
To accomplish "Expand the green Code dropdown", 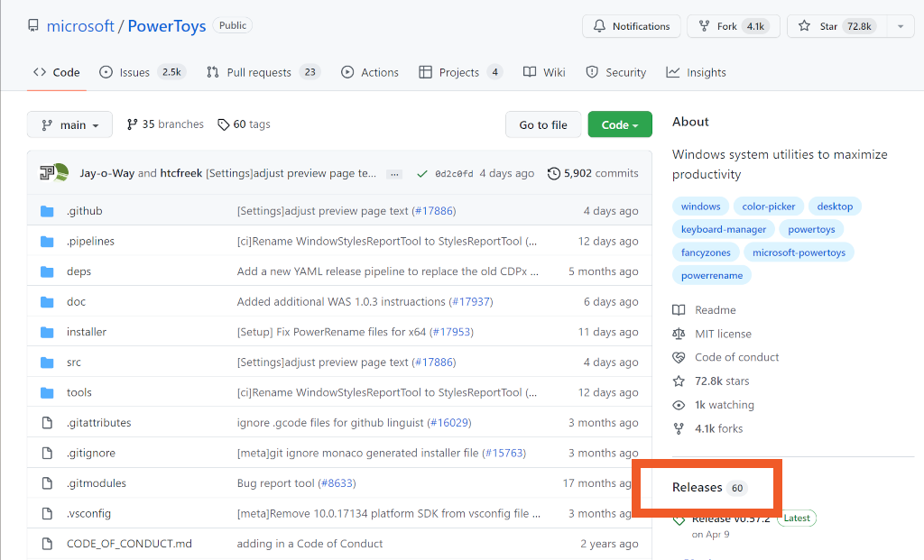I will (619, 125).
